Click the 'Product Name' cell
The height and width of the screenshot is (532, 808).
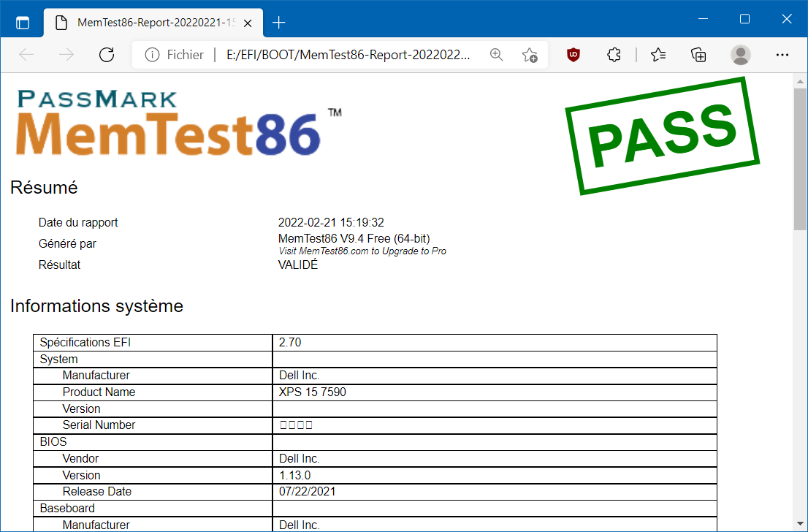click(153, 392)
